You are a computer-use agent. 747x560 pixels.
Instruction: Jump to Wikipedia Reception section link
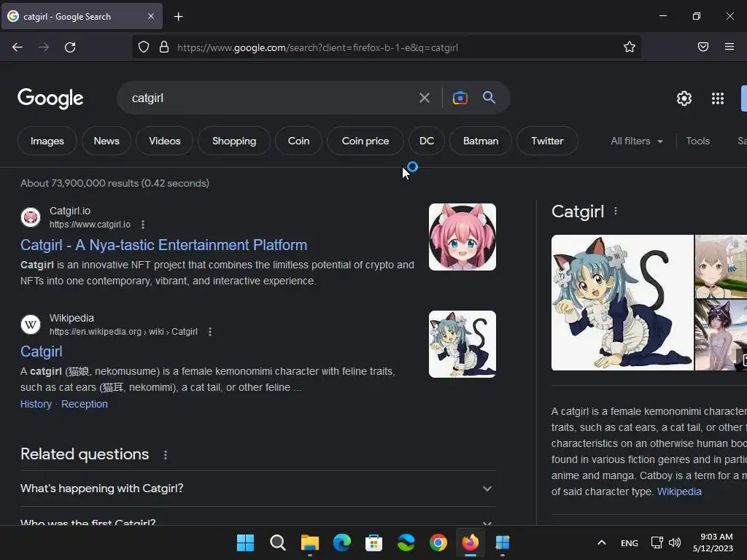(x=85, y=404)
